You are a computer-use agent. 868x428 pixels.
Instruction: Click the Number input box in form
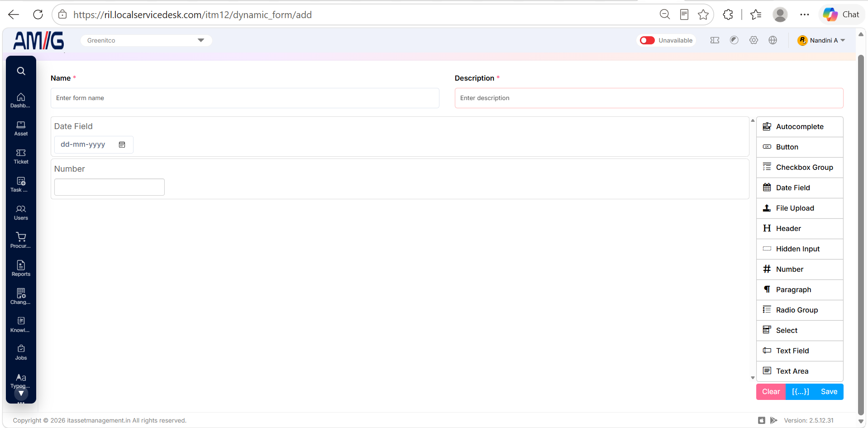[x=110, y=187]
